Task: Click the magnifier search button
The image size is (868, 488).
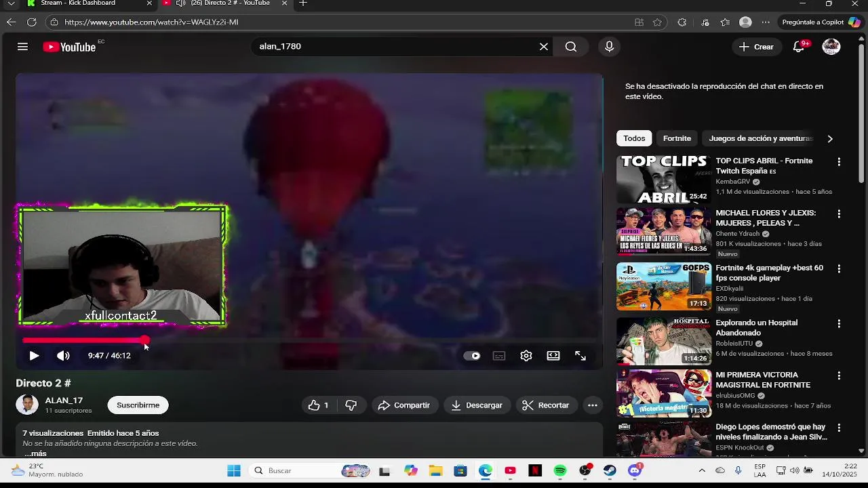Action: (571, 47)
